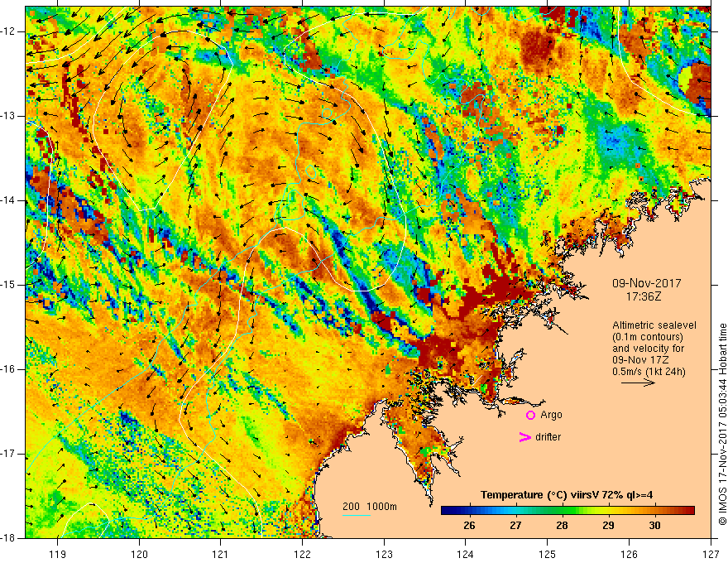Click the longitude axis label '126'
728x563 pixels.
pyautogui.click(x=629, y=554)
